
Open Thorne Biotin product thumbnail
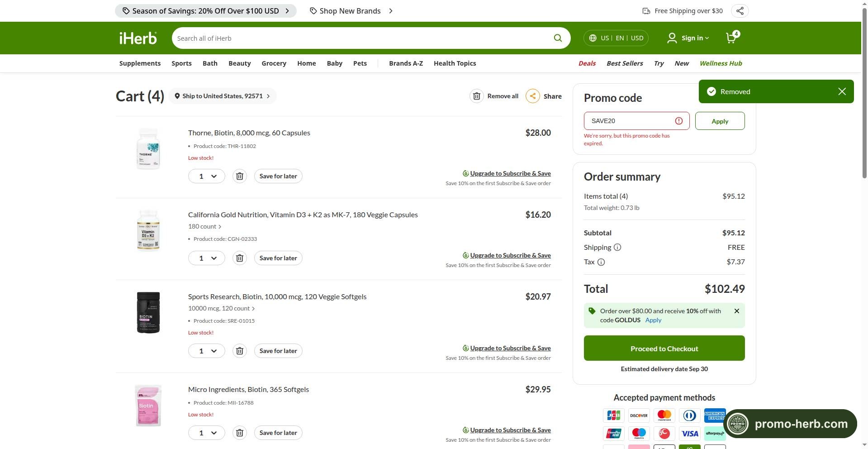[148, 149]
